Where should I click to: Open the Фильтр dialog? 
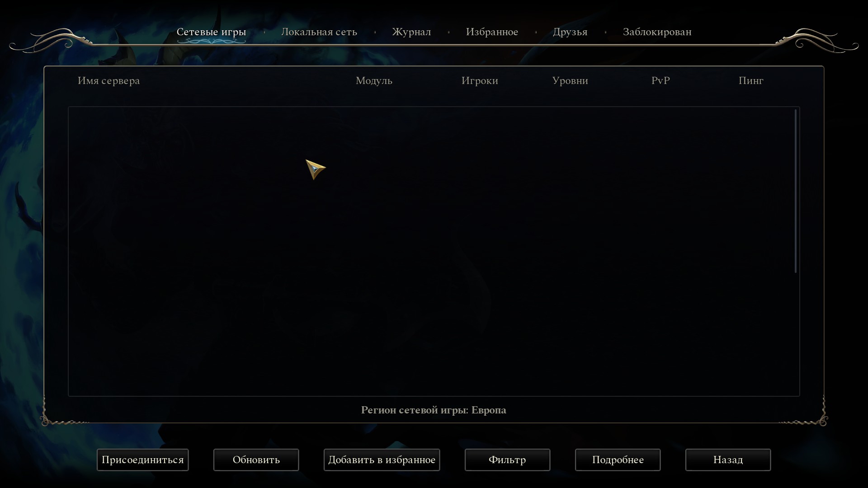[x=507, y=460]
